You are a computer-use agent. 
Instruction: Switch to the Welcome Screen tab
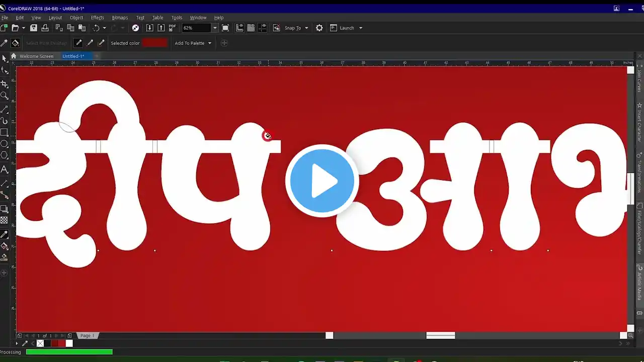[38, 56]
